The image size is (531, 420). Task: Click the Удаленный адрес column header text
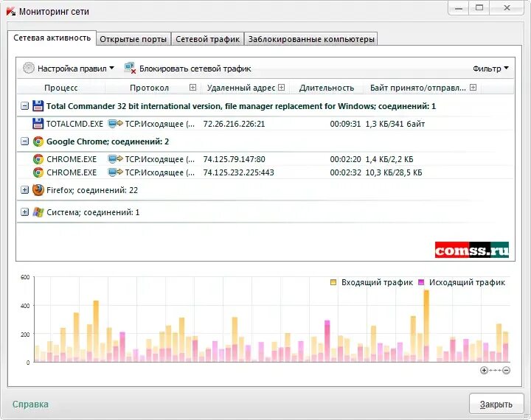pos(240,88)
